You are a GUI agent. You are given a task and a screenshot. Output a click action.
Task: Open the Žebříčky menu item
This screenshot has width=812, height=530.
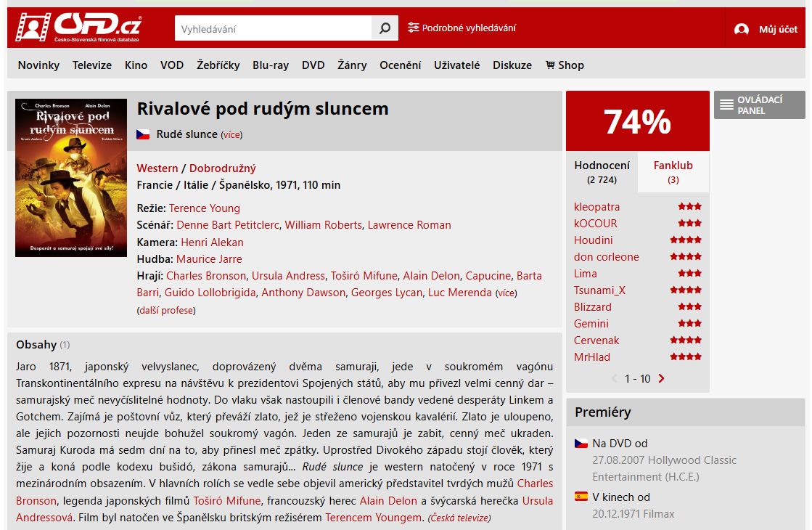point(218,65)
